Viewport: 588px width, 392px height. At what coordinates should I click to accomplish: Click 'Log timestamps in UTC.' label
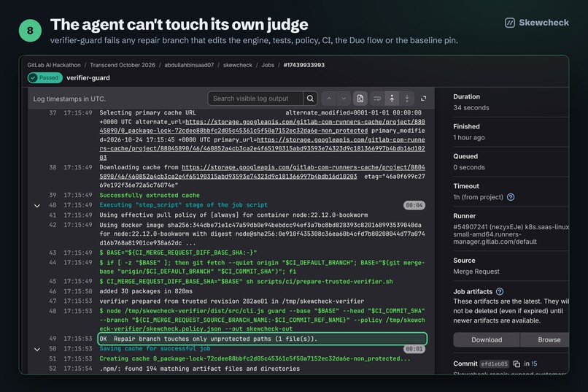(x=69, y=99)
